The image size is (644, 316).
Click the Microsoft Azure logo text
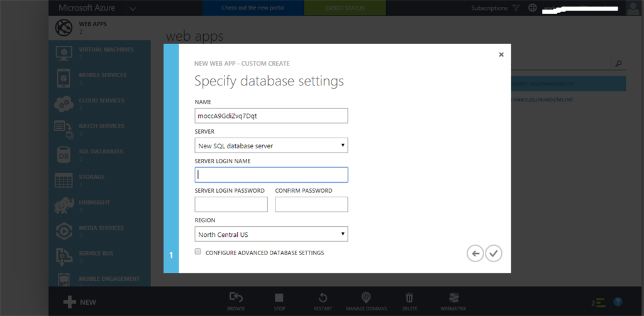[87, 8]
